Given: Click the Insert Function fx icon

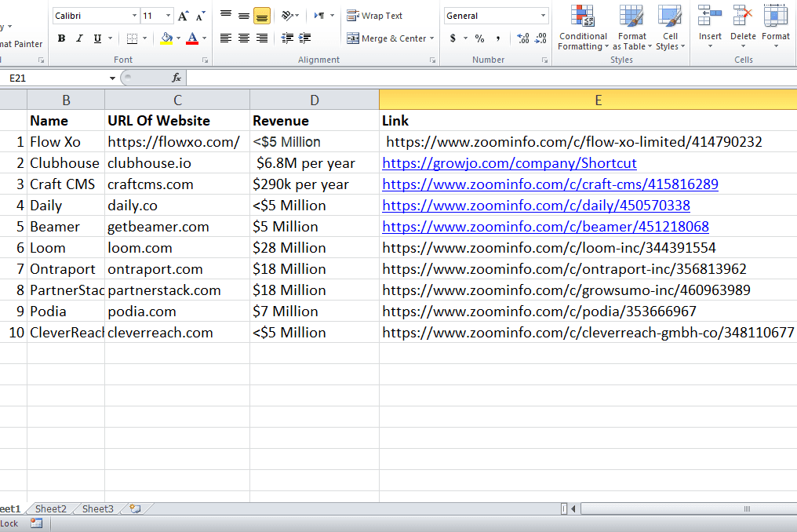Looking at the screenshot, I should coord(177,78).
